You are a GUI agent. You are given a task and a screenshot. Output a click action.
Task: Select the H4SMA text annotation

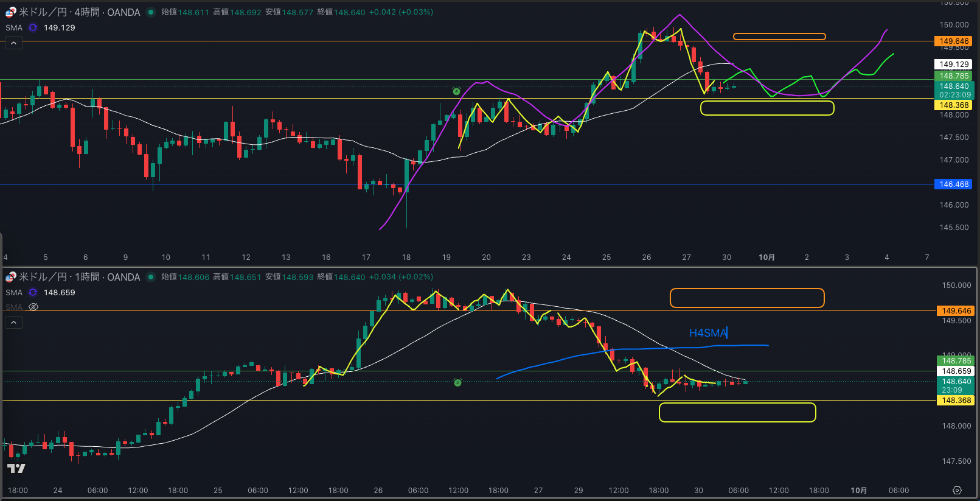(707, 333)
